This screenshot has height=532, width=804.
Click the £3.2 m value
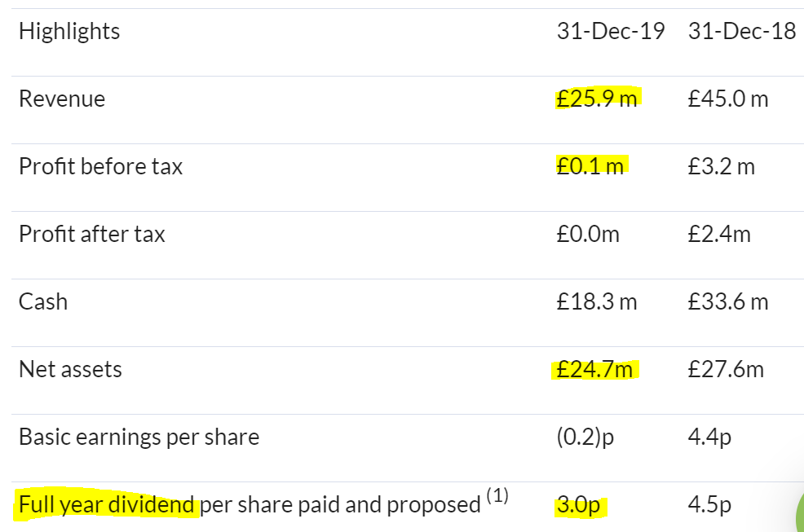(x=722, y=166)
